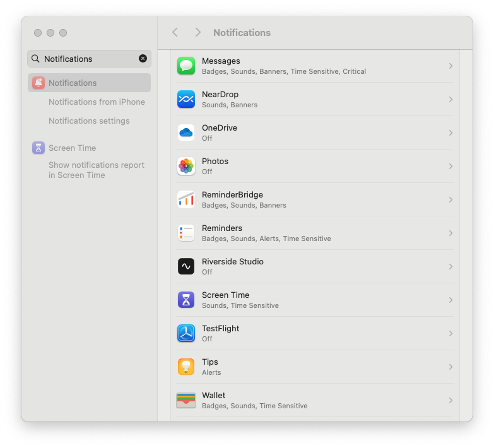Open Reminders notification settings chevron

pyautogui.click(x=451, y=233)
